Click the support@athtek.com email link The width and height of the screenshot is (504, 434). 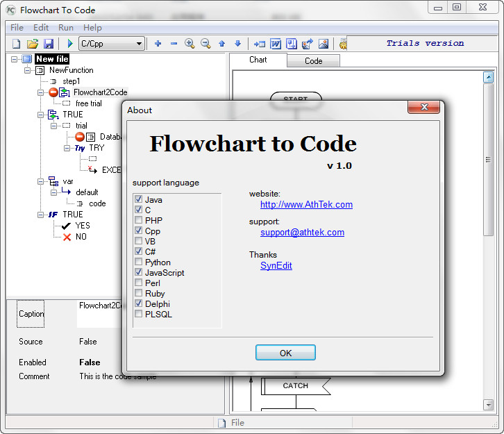click(x=302, y=233)
